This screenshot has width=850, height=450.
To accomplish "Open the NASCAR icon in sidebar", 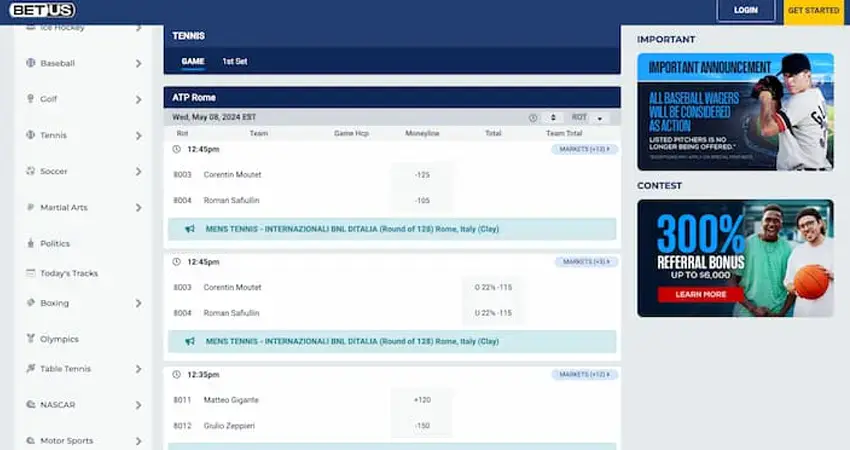I will 30,404.
